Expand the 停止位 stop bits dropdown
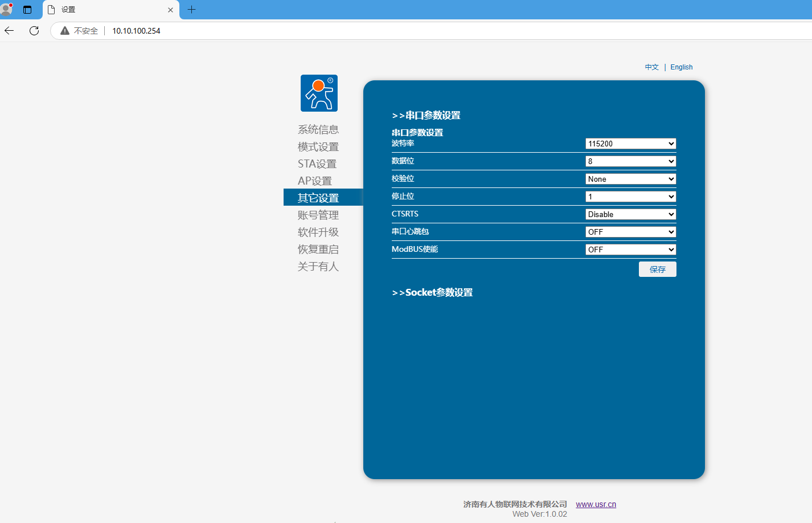 pyautogui.click(x=630, y=197)
